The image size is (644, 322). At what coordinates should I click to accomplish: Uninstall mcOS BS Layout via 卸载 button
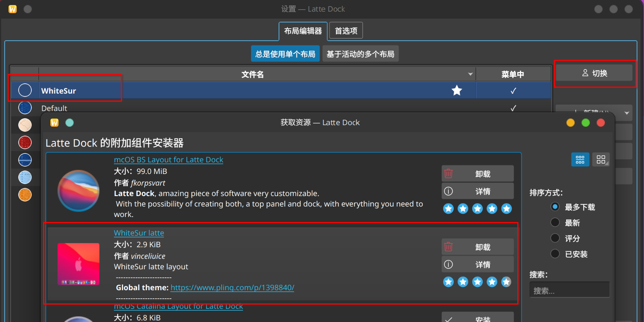pos(478,174)
